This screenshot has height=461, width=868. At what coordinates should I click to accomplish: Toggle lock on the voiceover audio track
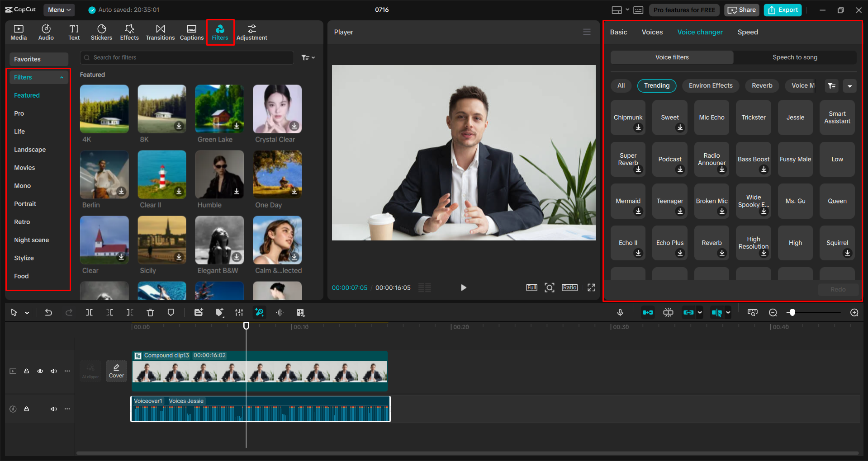(27, 409)
